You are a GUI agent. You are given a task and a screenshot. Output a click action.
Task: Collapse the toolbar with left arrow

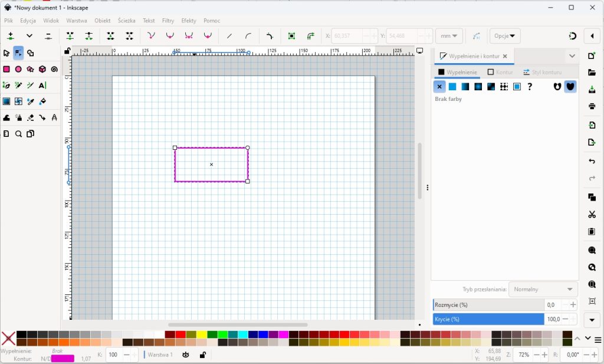click(592, 36)
